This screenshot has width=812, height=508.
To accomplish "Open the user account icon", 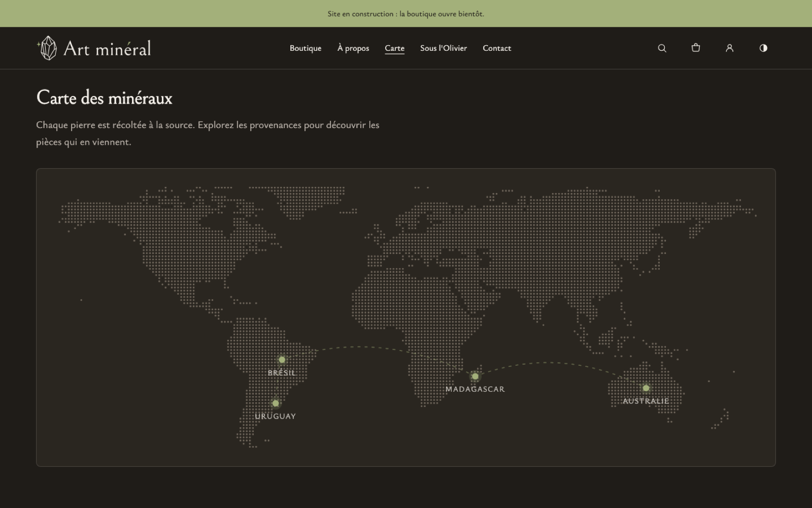I will [x=729, y=48].
